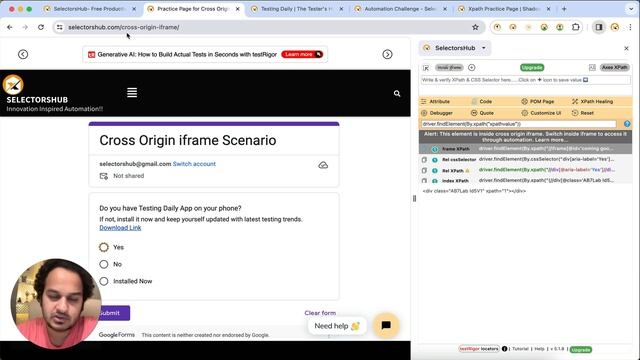This screenshot has width=640, height=360.
Task: Click the Quote option in the toolbar
Action: click(x=482, y=113)
